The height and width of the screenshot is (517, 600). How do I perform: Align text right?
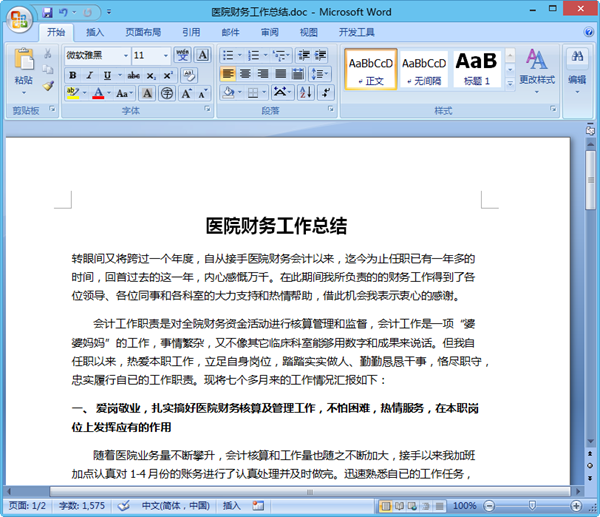tap(263, 73)
